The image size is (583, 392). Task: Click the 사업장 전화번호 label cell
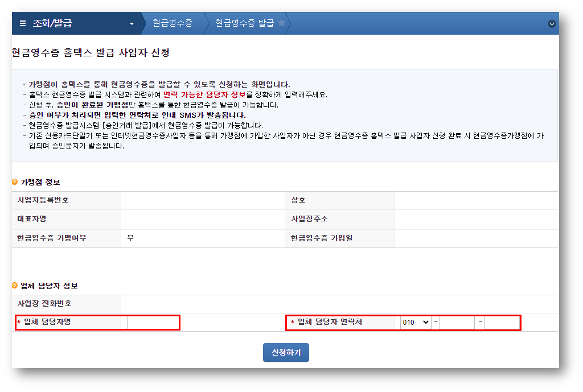click(67, 304)
